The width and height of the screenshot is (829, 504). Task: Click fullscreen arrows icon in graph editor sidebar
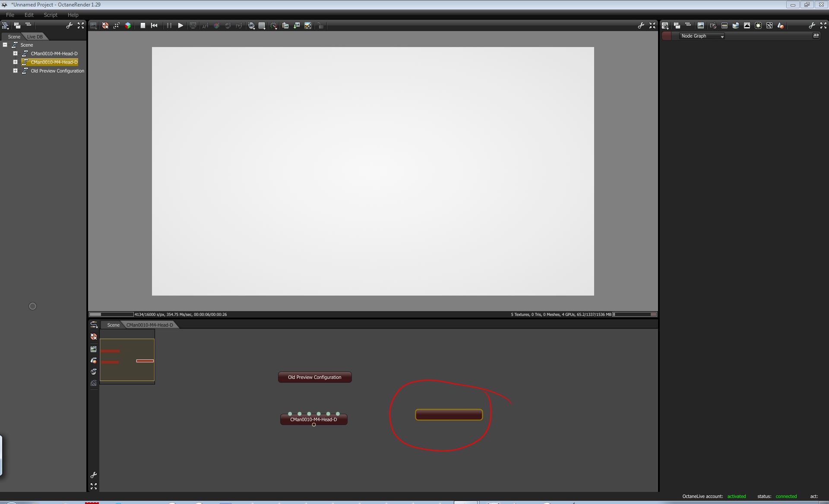click(x=94, y=486)
